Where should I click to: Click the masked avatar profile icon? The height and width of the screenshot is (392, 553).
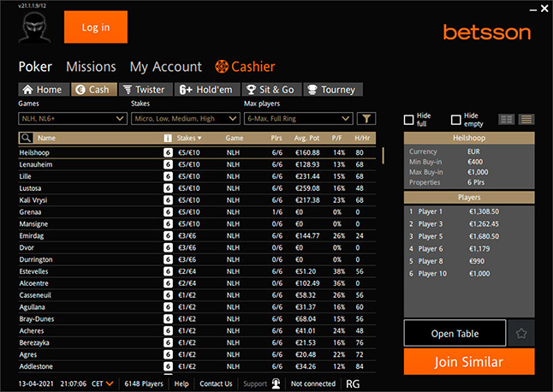click(x=34, y=27)
